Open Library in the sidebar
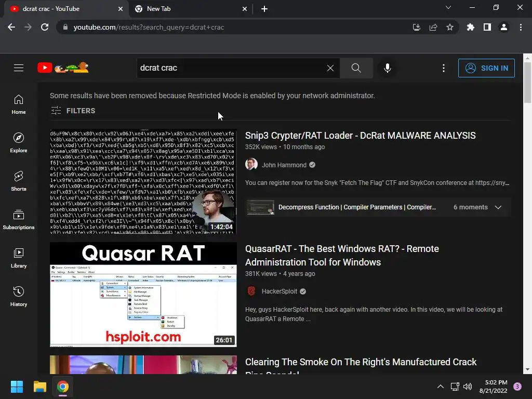 (x=19, y=258)
